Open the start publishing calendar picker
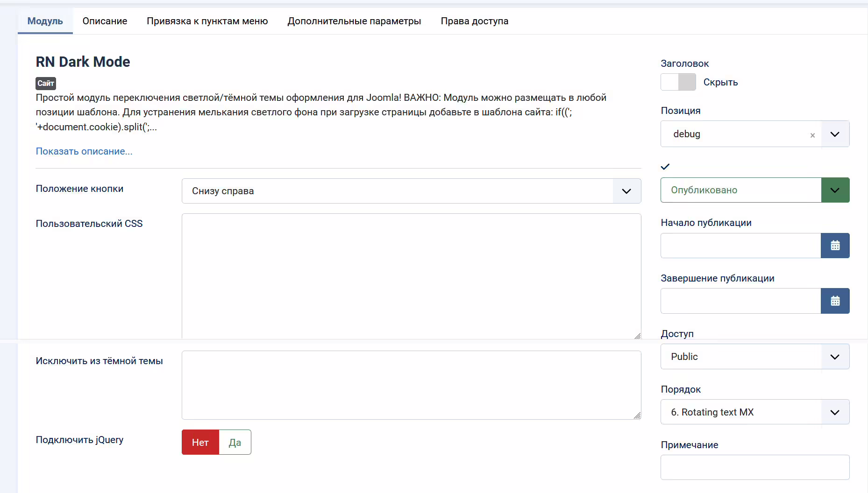 coord(835,246)
